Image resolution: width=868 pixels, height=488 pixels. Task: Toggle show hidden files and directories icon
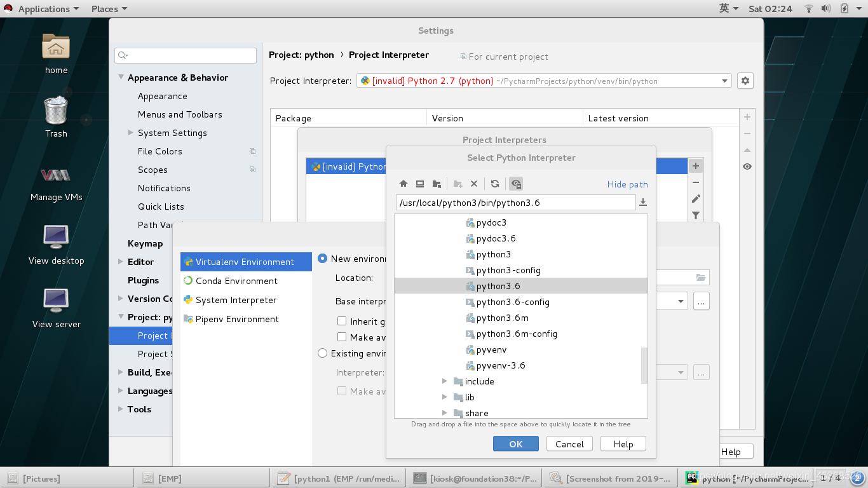(x=516, y=184)
